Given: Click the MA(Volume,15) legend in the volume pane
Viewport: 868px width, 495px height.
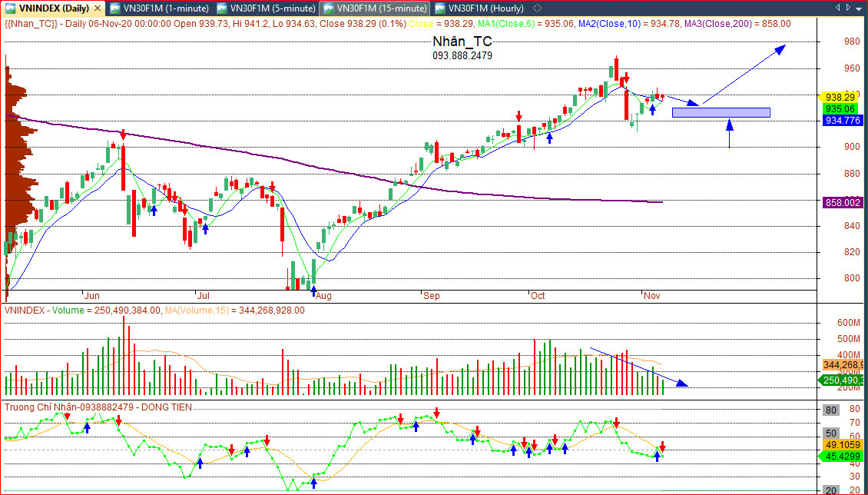Looking at the screenshot, I should [235, 311].
